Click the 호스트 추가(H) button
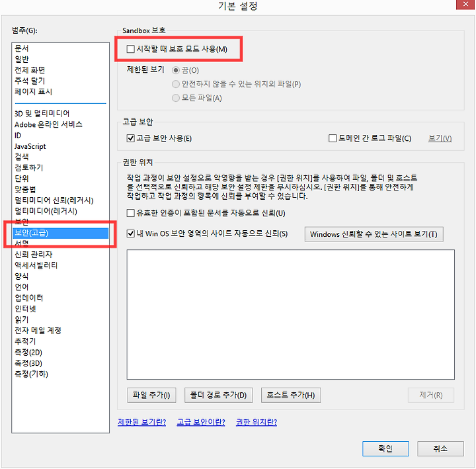 coord(291,395)
